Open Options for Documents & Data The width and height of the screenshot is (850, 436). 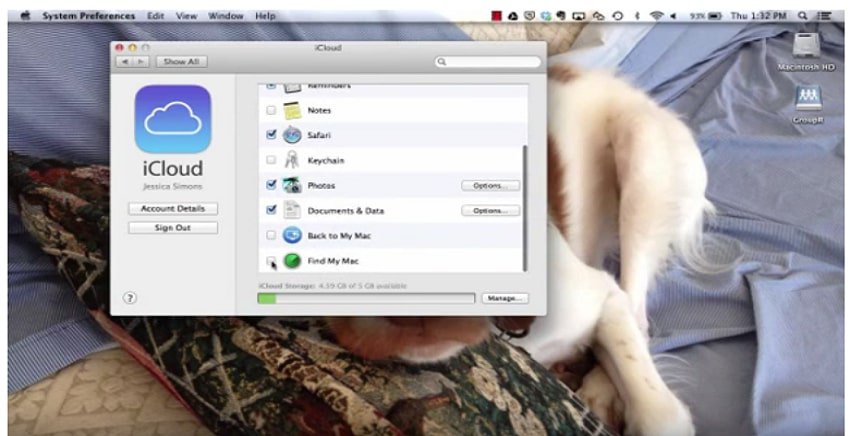tap(491, 210)
